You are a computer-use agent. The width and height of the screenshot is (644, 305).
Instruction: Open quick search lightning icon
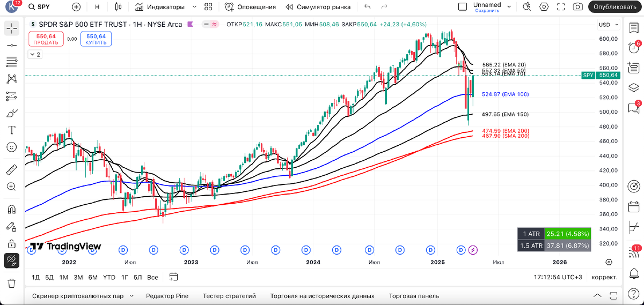point(528,7)
